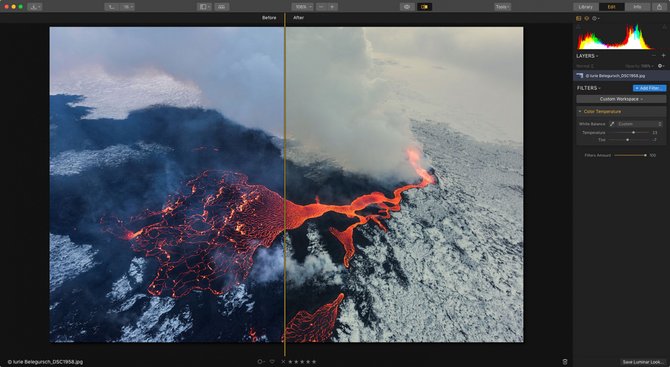The width and height of the screenshot is (670, 367).
Task: Toggle the quick preview eye icon
Action: 407,7
